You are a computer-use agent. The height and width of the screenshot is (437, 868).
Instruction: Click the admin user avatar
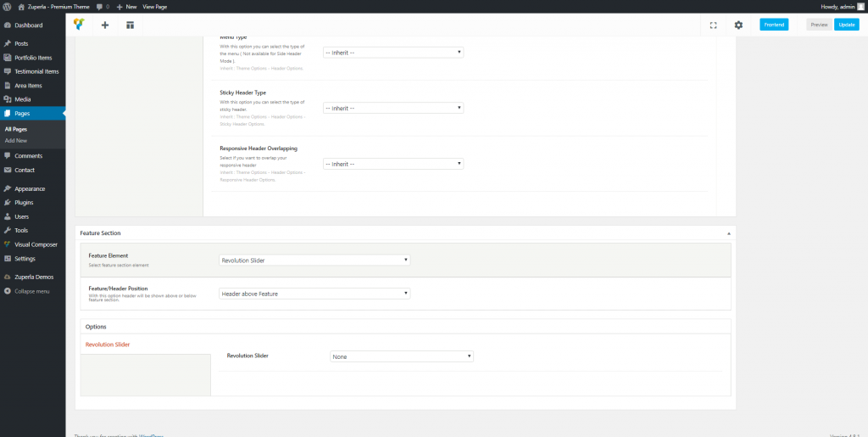[x=860, y=6]
